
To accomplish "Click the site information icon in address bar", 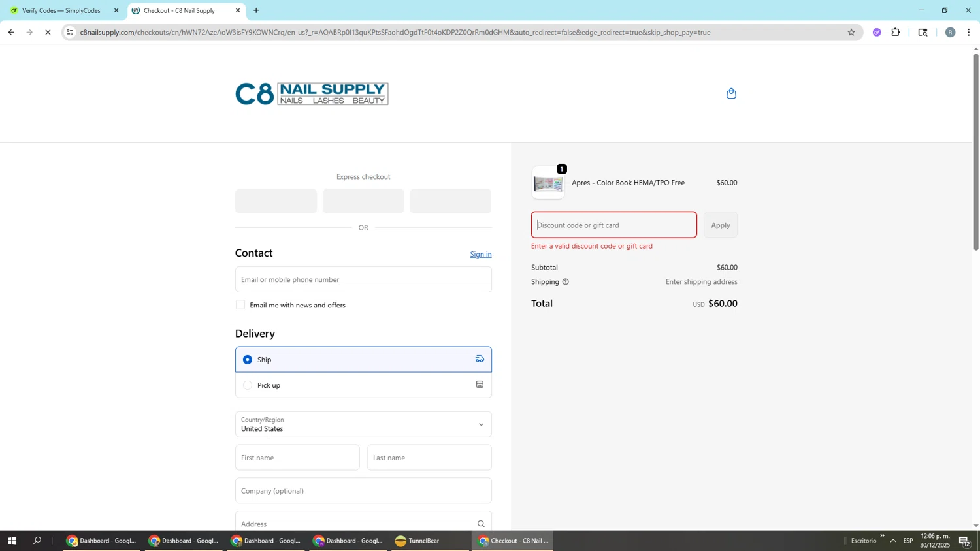I will (x=70, y=32).
